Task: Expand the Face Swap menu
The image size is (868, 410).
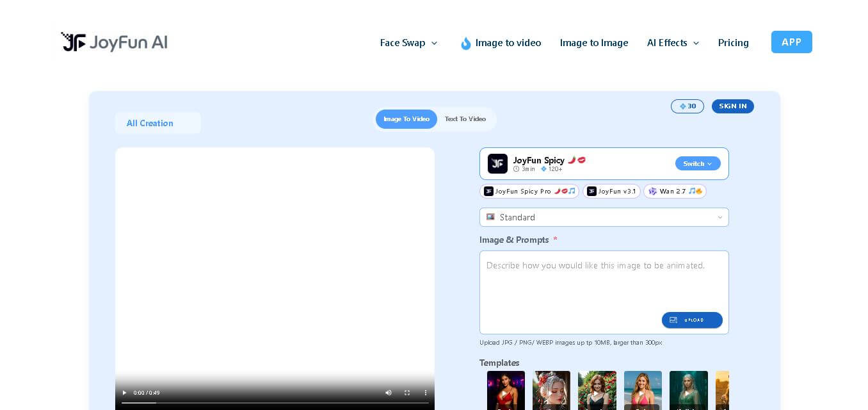Action: [408, 43]
